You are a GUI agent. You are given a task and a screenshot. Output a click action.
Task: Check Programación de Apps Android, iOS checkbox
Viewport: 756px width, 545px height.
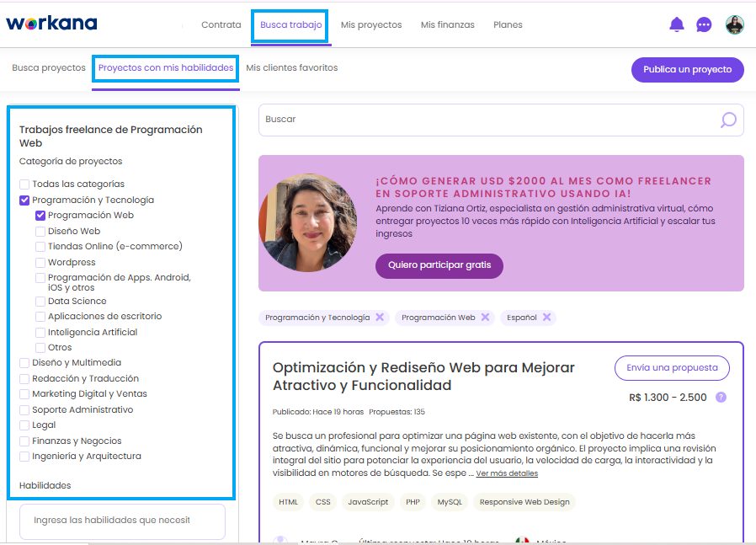click(x=40, y=278)
